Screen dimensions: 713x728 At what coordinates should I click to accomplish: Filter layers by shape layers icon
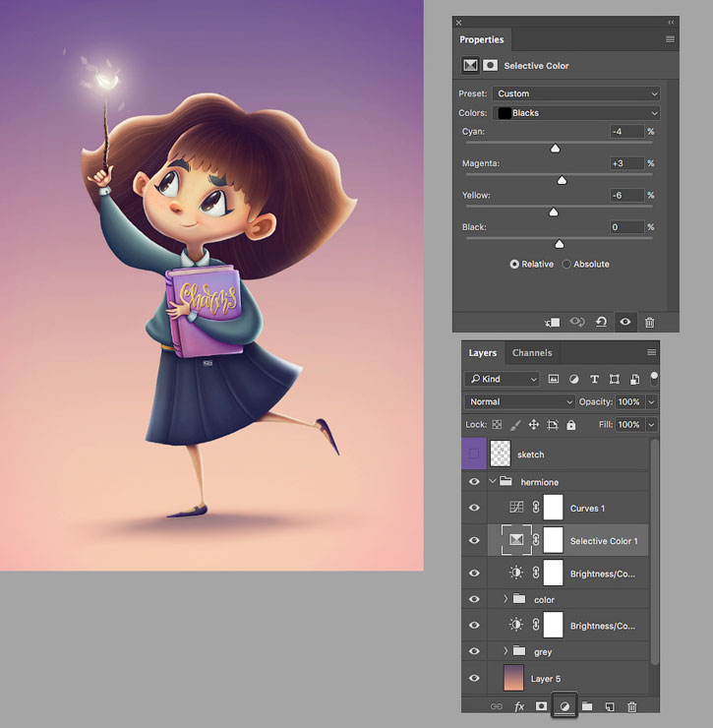pyautogui.click(x=614, y=379)
